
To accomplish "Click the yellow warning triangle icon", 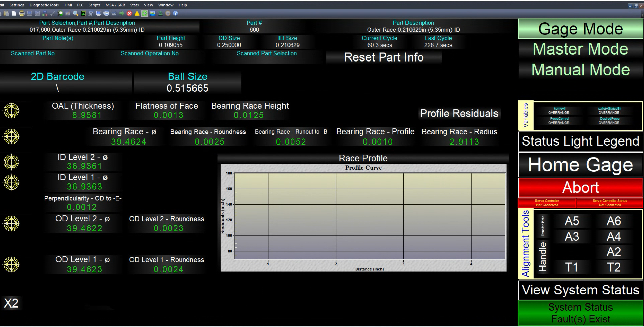I will click(137, 13).
